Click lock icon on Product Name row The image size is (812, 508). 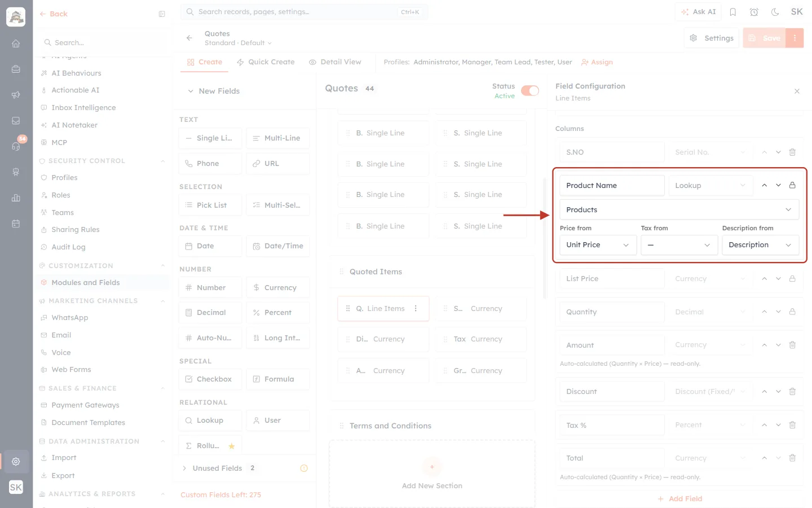pyautogui.click(x=792, y=185)
